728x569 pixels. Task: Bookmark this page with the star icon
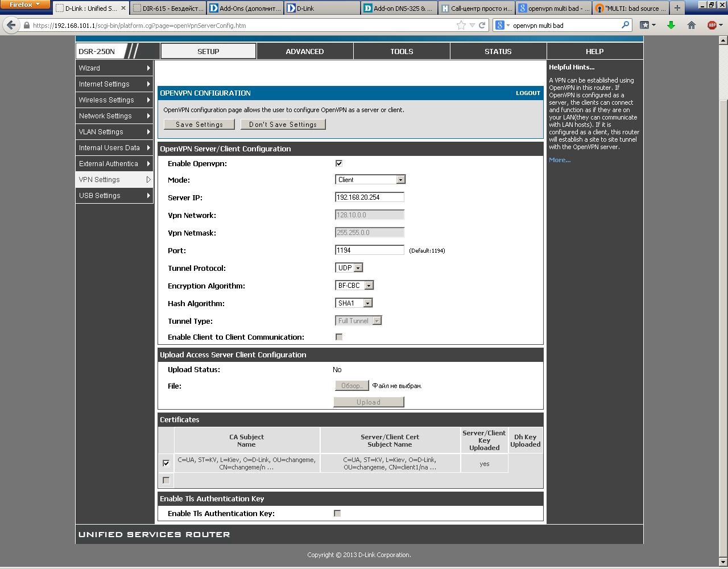point(461,25)
